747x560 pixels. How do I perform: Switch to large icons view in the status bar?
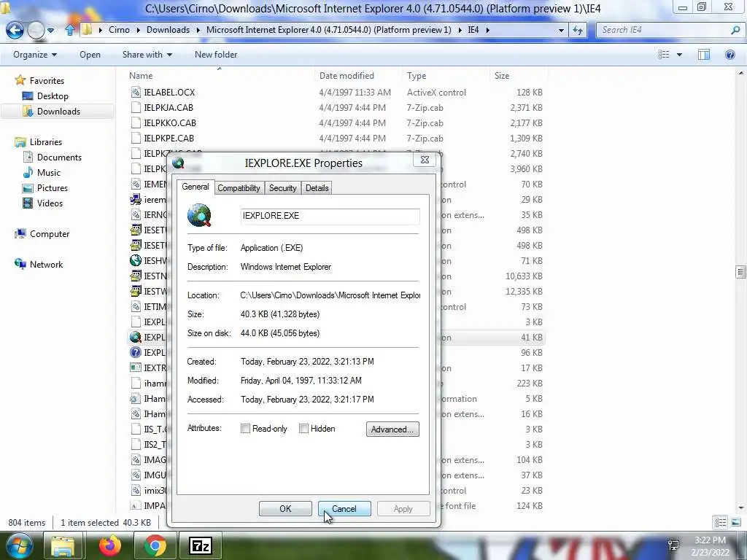[735, 523]
